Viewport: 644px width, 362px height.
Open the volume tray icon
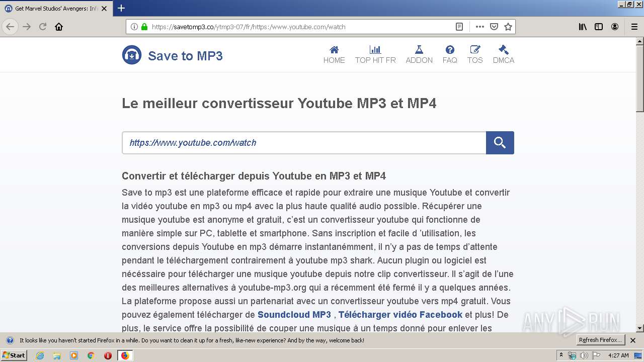pos(584,355)
